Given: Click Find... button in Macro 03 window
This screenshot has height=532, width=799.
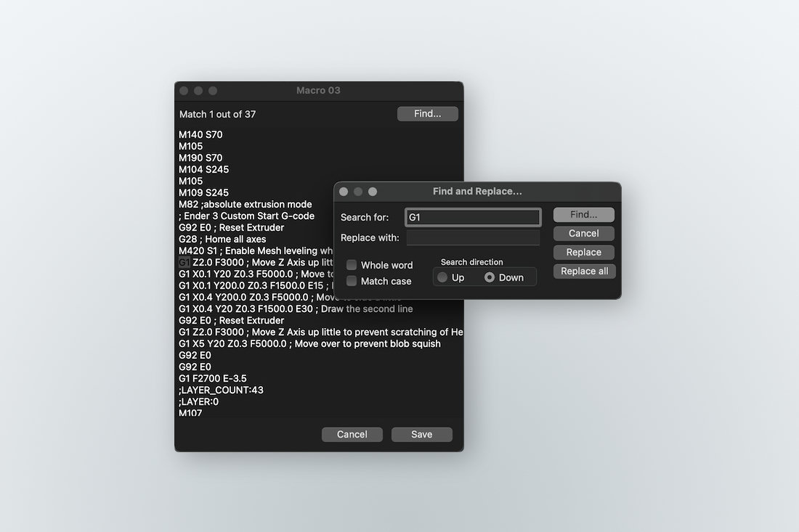Looking at the screenshot, I should 428,113.
